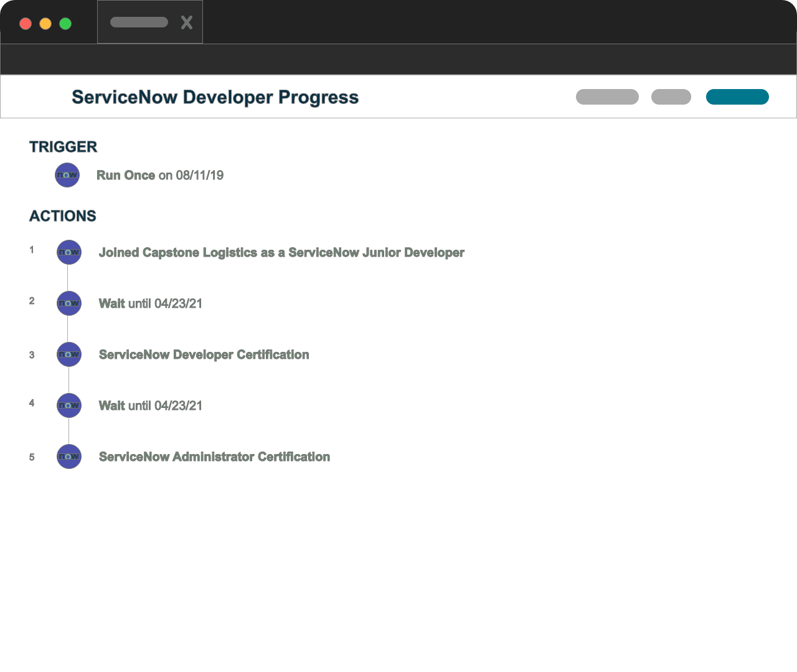Select the step 4 Wait until 04/23/21 text
Screen dimensions: 797x672
(151, 406)
